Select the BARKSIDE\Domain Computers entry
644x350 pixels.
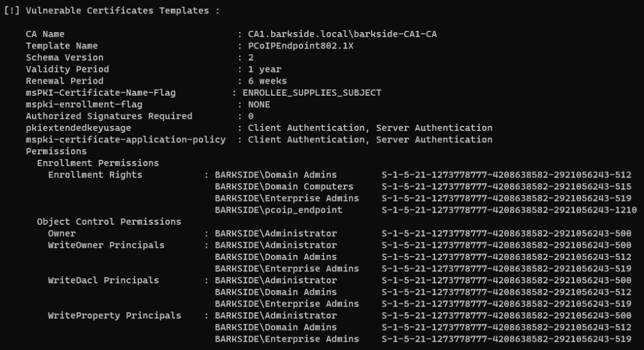point(284,186)
